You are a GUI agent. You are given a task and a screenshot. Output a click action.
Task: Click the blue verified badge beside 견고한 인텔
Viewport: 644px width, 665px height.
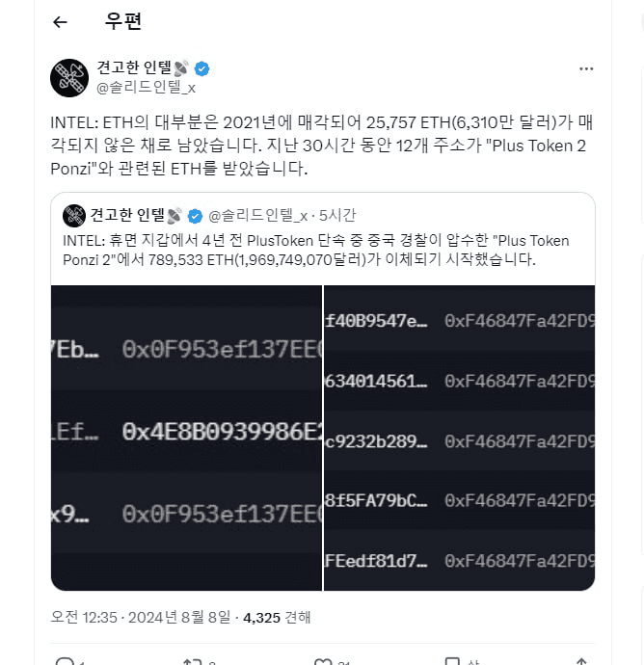pos(201,68)
